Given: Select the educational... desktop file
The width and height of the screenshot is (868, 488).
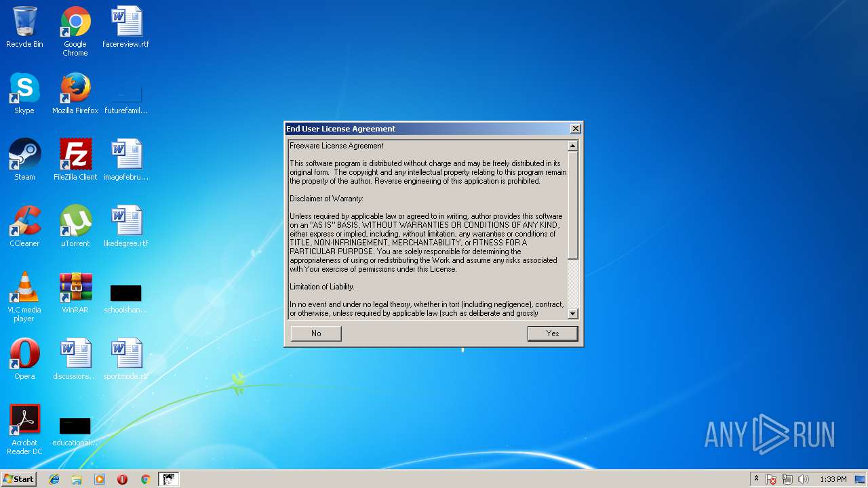Looking at the screenshot, I should [x=75, y=432].
